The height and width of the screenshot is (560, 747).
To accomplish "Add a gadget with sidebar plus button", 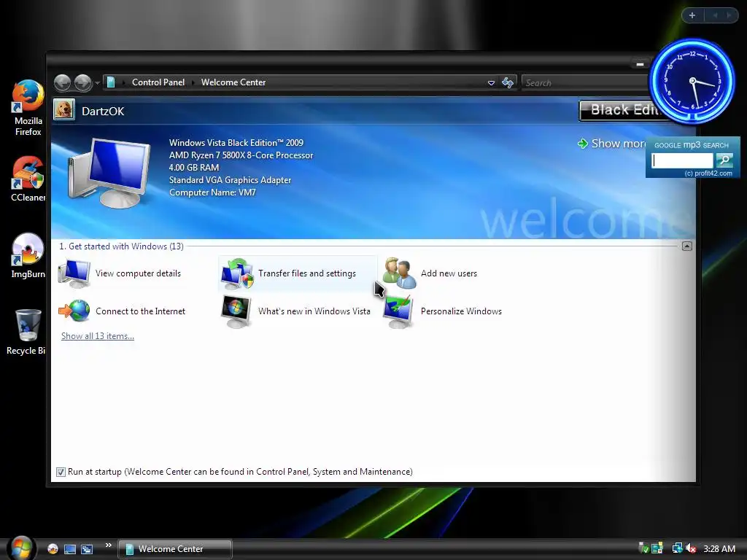I will [x=692, y=15].
